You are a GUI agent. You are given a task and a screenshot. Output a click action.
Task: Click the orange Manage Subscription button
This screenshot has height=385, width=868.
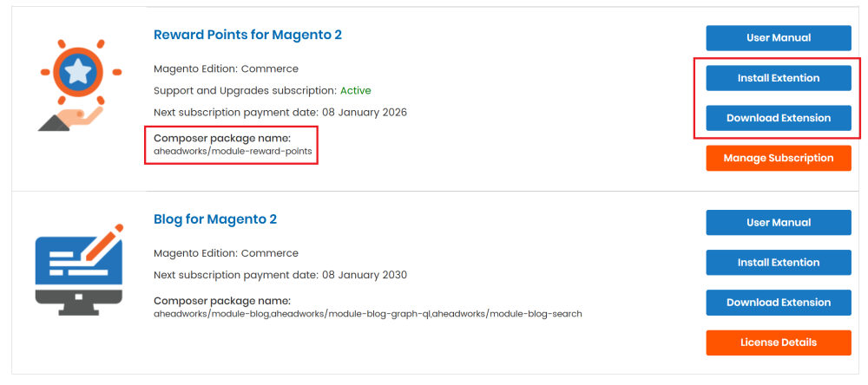[779, 158]
